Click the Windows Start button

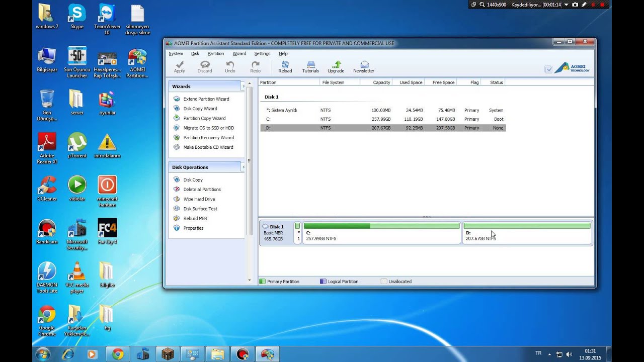(43, 354)
